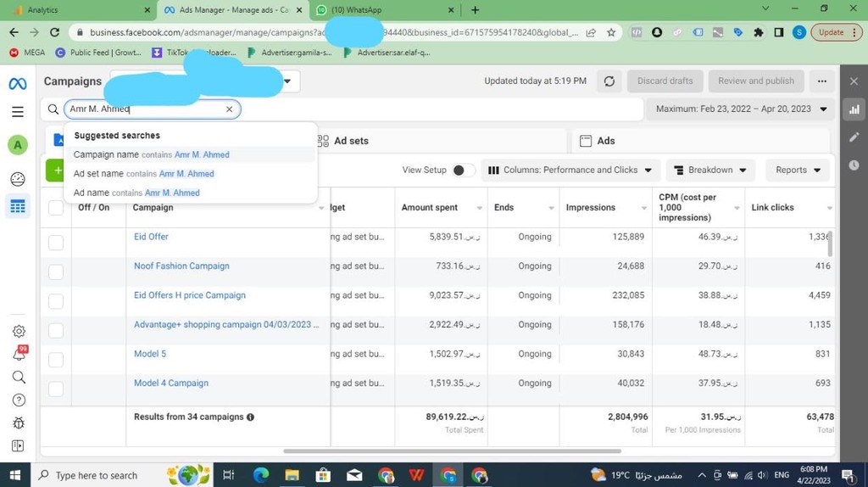Clear the search field with X

[229, 109]
